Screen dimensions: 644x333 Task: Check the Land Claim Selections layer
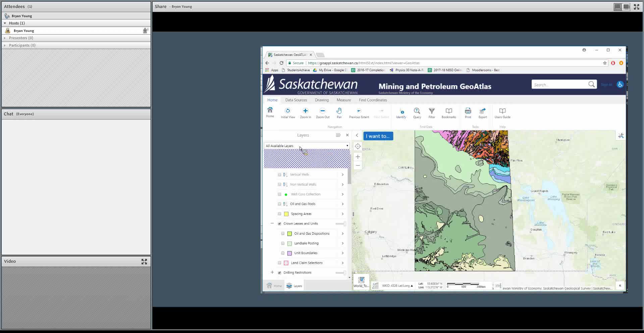(x=279, y=263)
